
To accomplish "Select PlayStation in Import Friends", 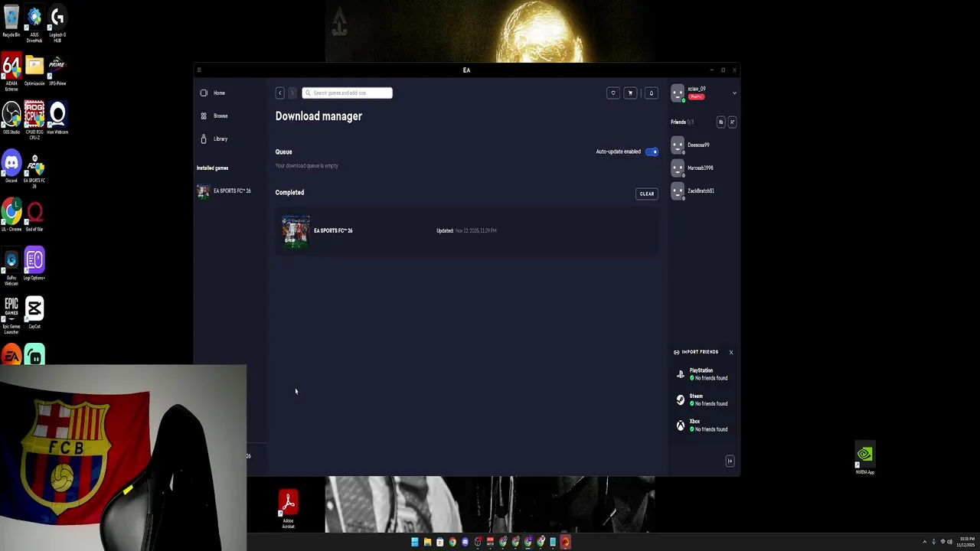I will [702, 374].
